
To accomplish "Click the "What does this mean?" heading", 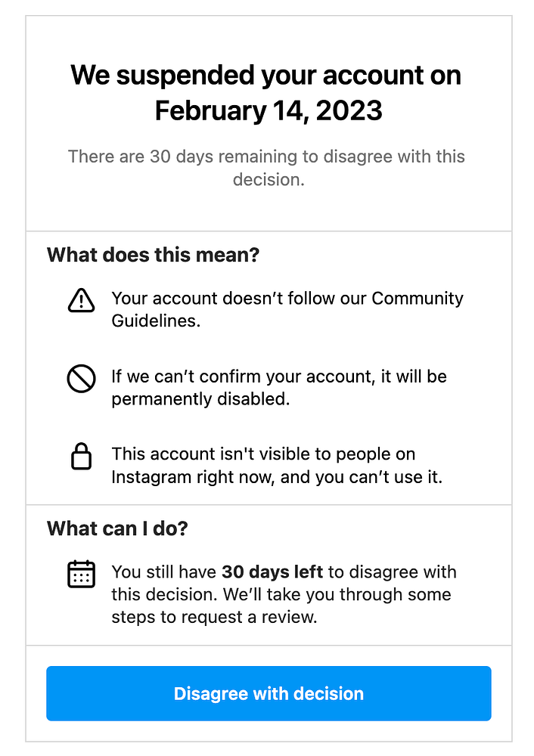I will (154, 255).
